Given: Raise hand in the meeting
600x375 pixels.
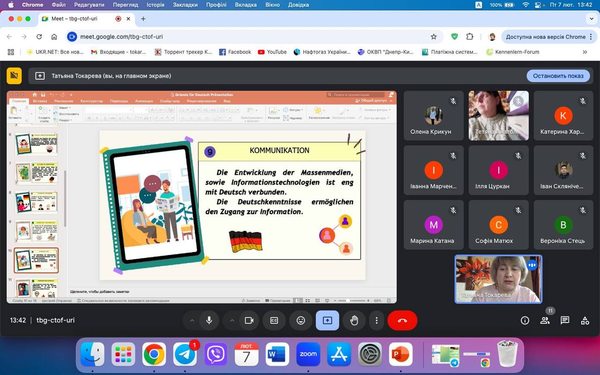Looking at the screenshot, I should [354, 320].
